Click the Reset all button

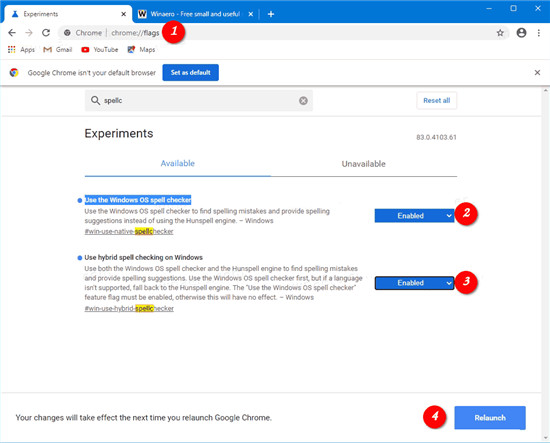coord(436,101)
